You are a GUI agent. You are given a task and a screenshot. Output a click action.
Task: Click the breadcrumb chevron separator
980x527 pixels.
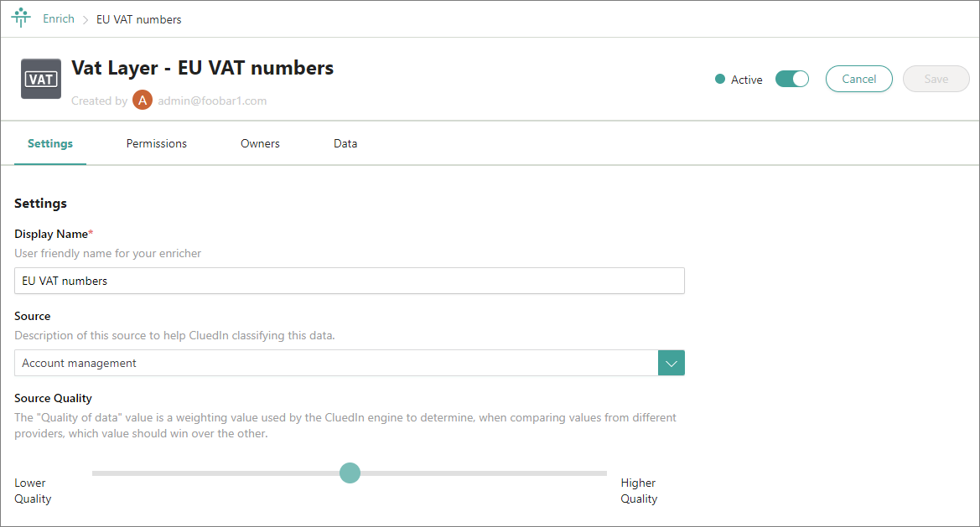[86, 19]
